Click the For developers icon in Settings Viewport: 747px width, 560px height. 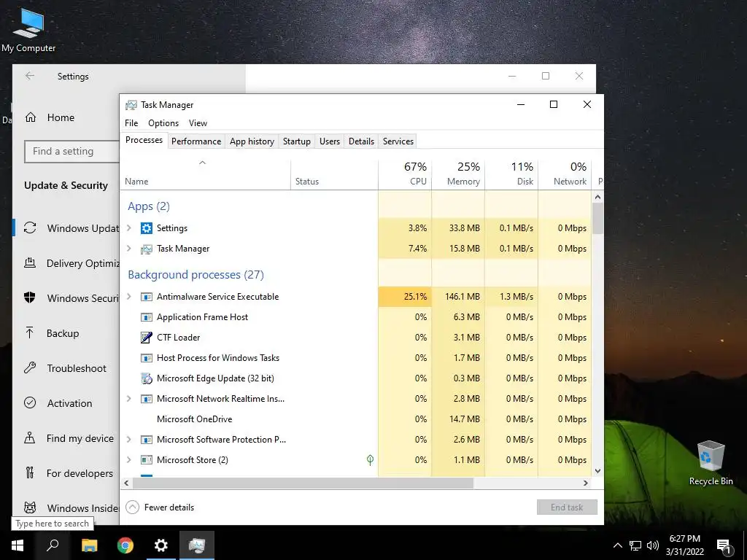[29, 472]
